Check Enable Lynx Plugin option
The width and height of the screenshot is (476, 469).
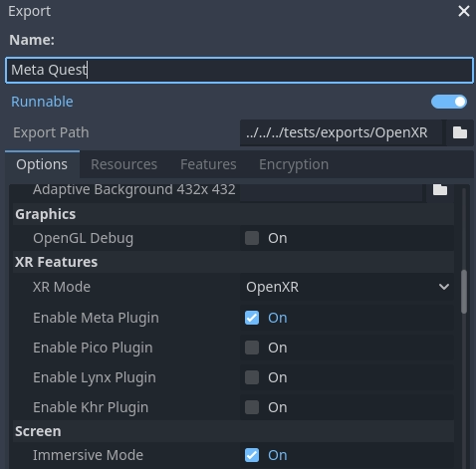click(x=252, y=377)
